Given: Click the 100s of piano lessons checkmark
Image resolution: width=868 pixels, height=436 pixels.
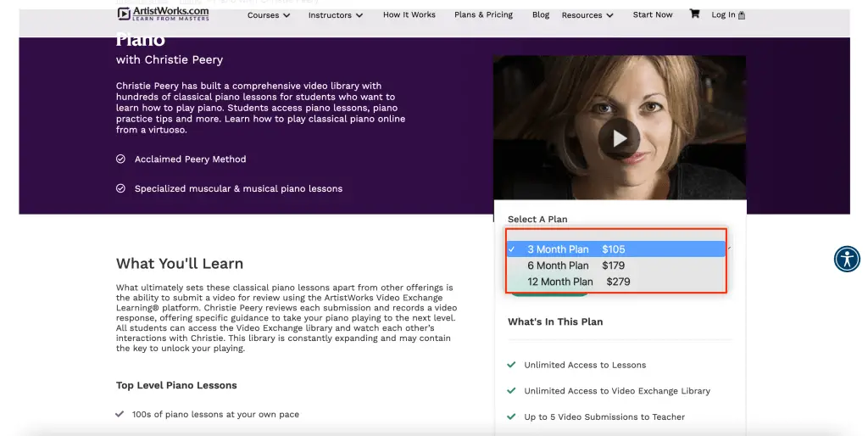Looking at the screenshot, I should 120,414.
